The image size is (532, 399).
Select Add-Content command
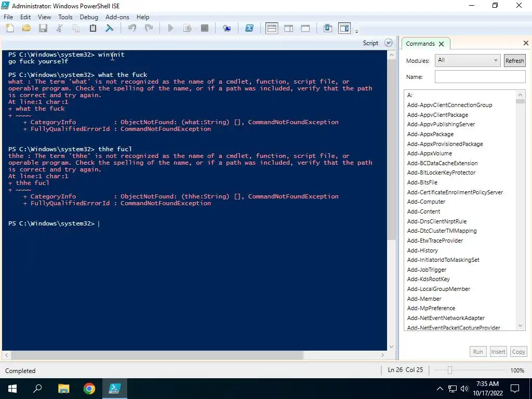(423, 212)
